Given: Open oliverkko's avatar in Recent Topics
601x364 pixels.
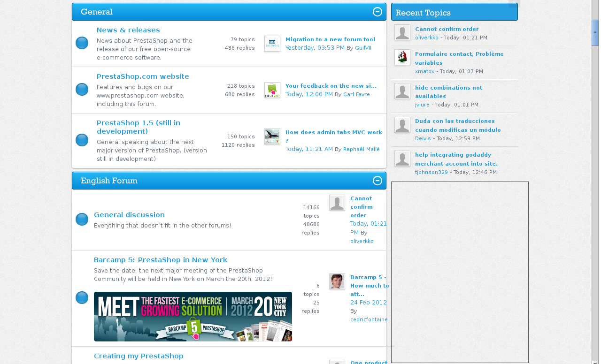Looking at the screenshot, I should (x=402, y=32).
